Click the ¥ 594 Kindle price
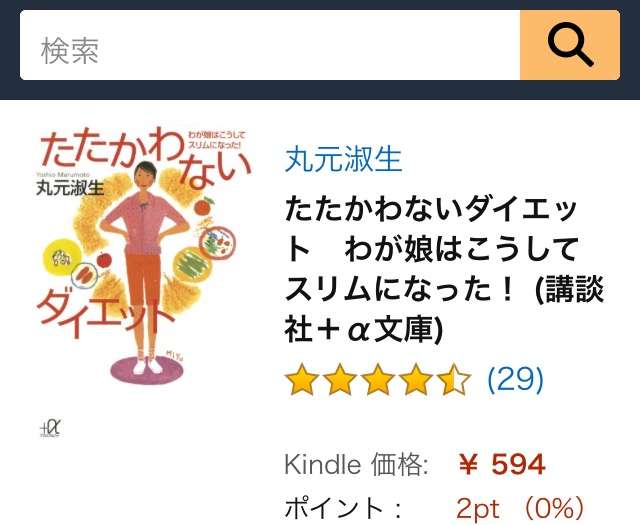The width and height of the screenshot is (640, 525). [x=502, y=465]
